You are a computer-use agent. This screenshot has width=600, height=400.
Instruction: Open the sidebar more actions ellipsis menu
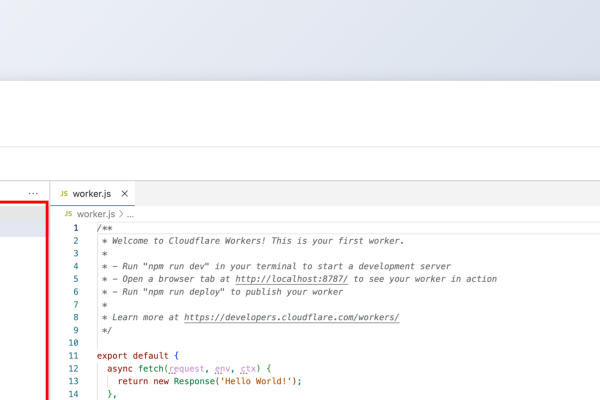coord(33,193)
